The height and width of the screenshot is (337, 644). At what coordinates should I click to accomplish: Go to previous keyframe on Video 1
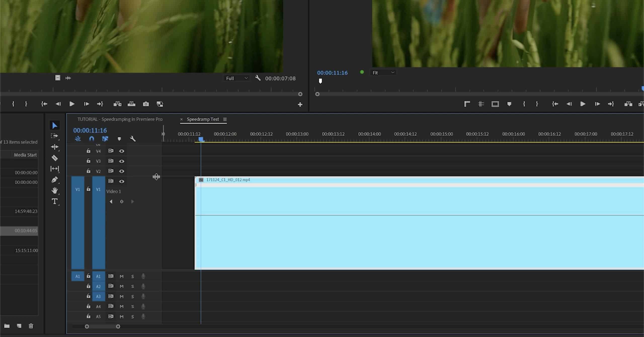pyautogui.click(x=111, y=202)
